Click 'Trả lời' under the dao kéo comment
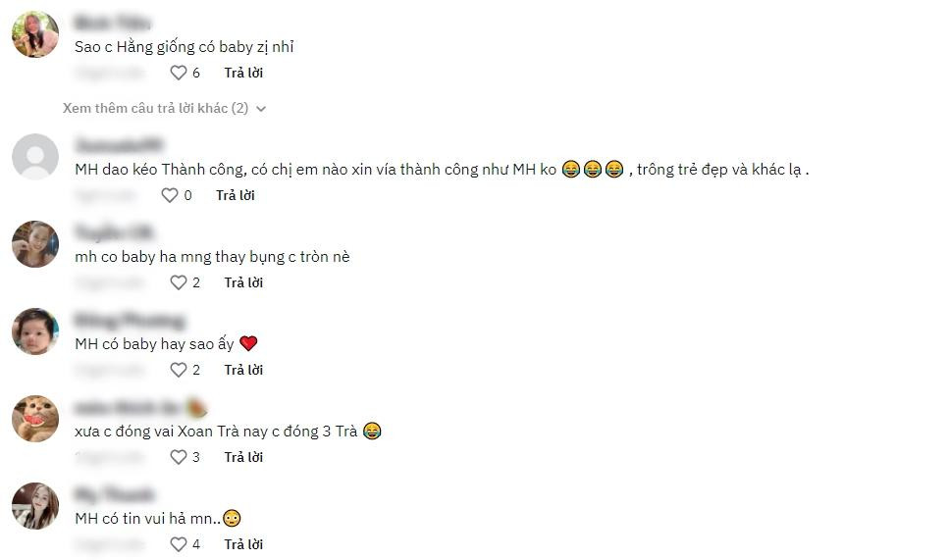950x560 pixels. point(236,195)
